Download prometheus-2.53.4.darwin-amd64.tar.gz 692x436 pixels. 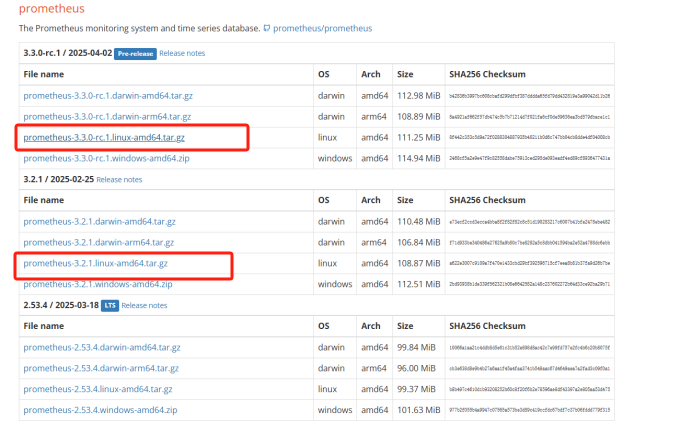(x=102, y=347)
